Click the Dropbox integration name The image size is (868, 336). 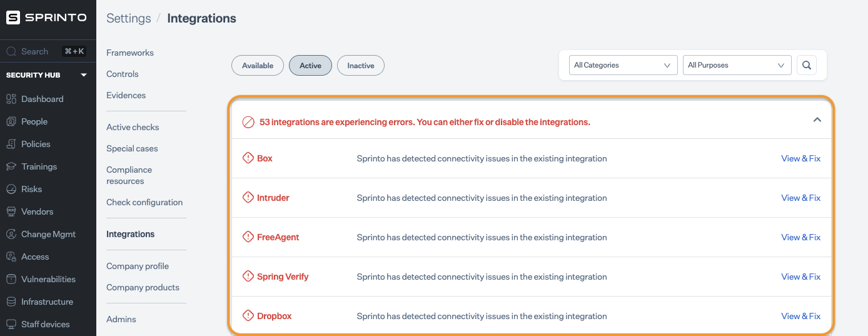tap(275, 316)
